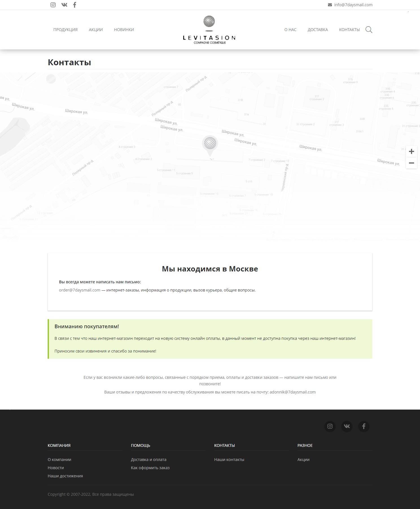Screen dimensions: 420x509
Task: Go to the ДОСТАВКА menu item
Action: [318, 30]
